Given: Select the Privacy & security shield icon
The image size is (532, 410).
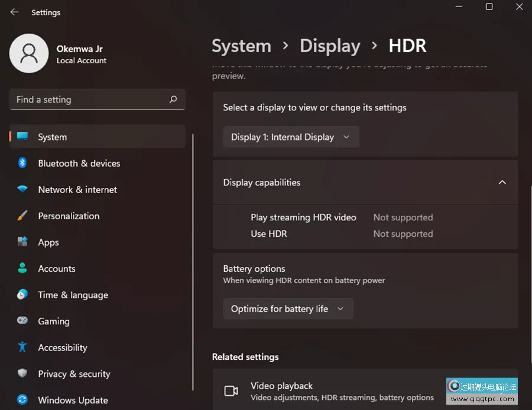Looking at the screenshot, I should (x=22, y=373).
